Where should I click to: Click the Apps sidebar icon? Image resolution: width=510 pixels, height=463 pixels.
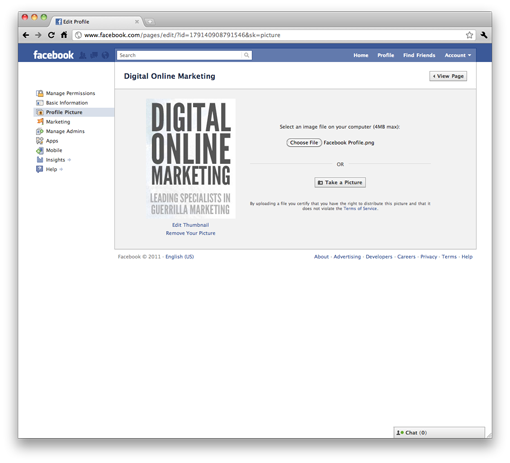pos(40,141)
